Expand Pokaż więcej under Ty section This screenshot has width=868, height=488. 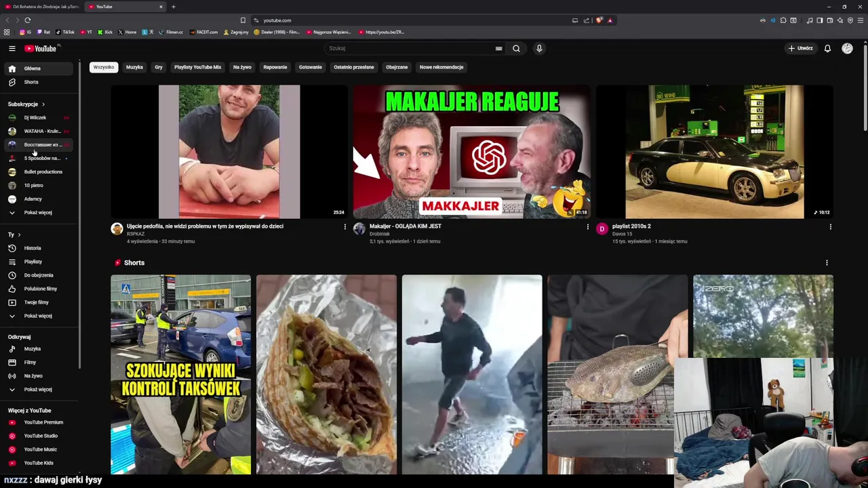pyautogui.click(x=39, y=316)
